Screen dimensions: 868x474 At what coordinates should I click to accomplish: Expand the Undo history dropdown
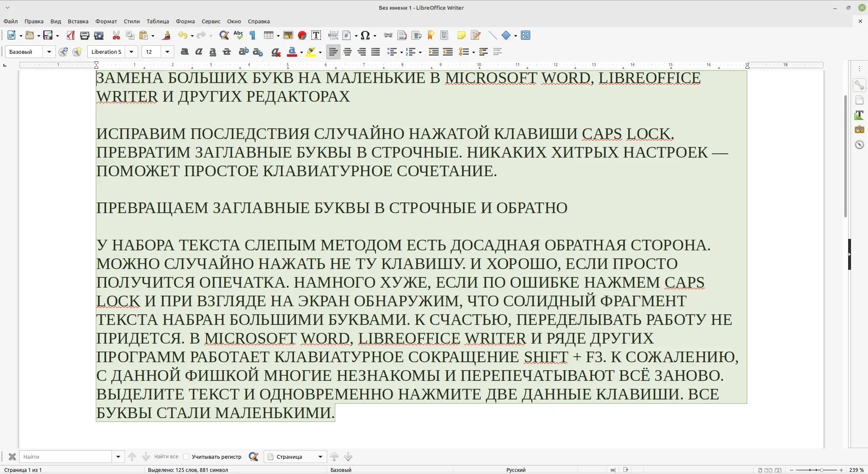click(x=192, y=36)
